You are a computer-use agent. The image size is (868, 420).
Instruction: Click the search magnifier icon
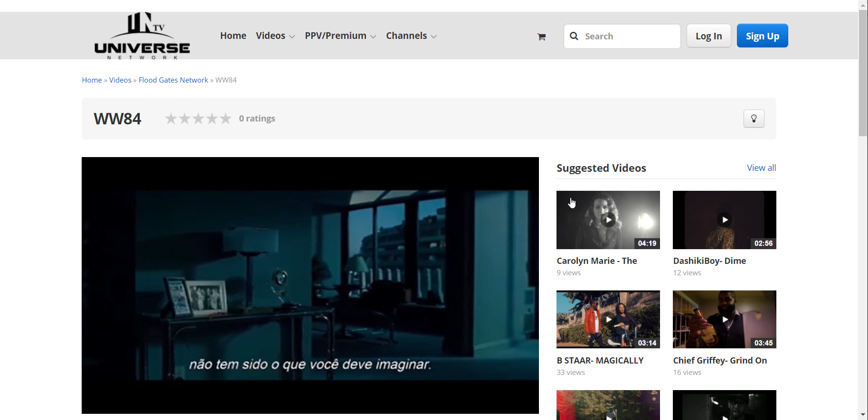click(574, 36)
